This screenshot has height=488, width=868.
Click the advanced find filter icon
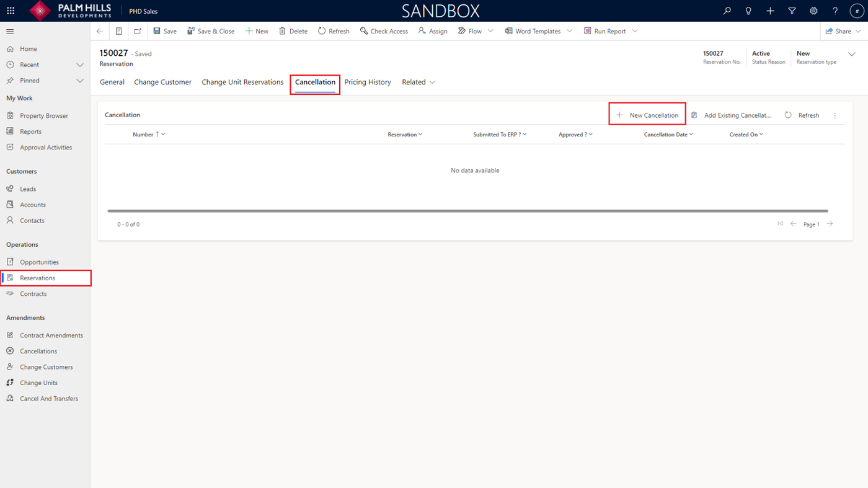click(x=792, y=11)
